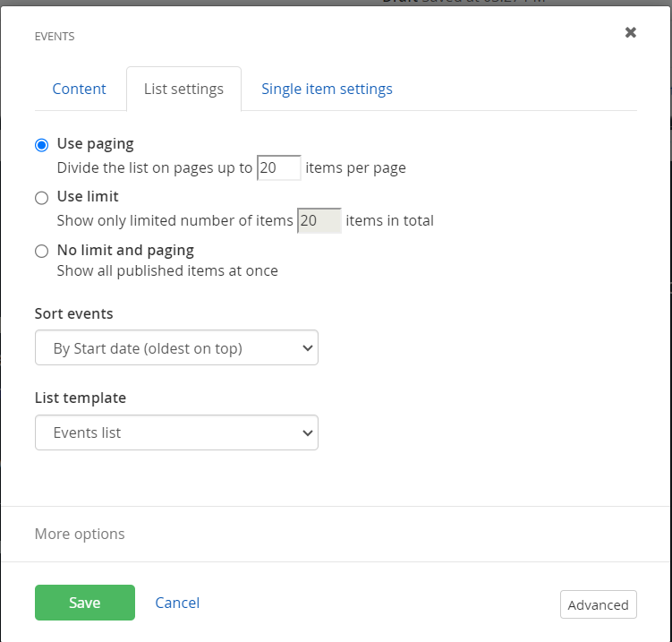Click the 'No limit and paging' label
The image size is (672, 642).
[125, 250]
